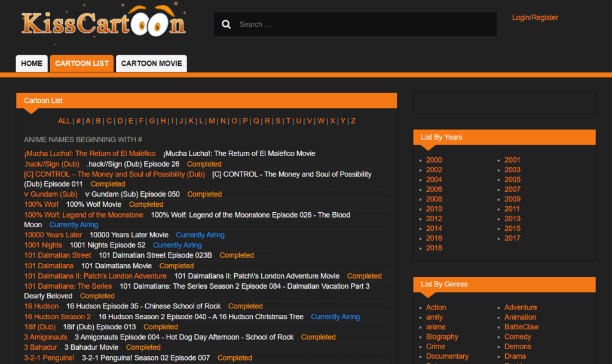Filter cartoon list by letter M
This screenshot has height=364, width=612.
(212, 121)
